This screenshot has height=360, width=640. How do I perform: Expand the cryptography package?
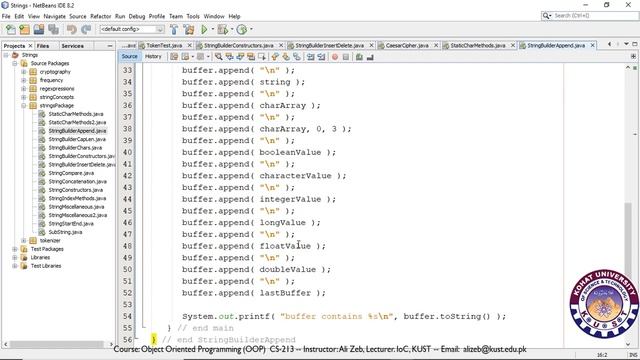point(24,72)
